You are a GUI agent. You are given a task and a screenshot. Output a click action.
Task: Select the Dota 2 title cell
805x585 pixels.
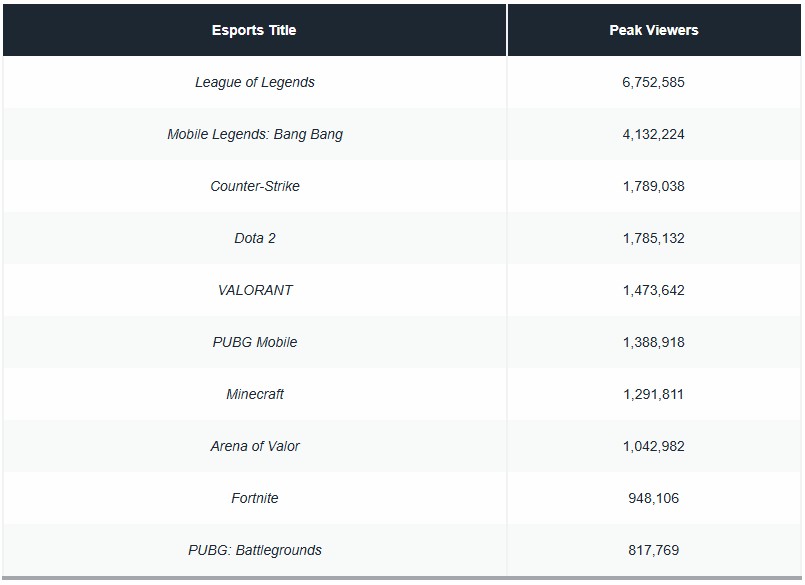pos(255,238)
